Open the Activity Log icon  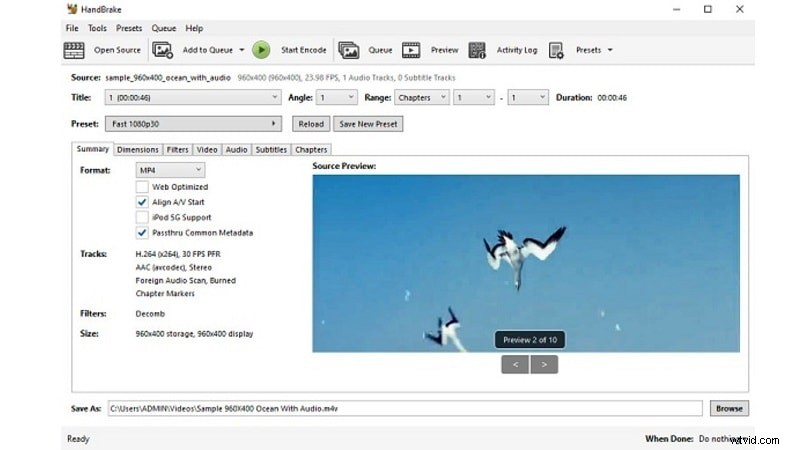point(477,50)
